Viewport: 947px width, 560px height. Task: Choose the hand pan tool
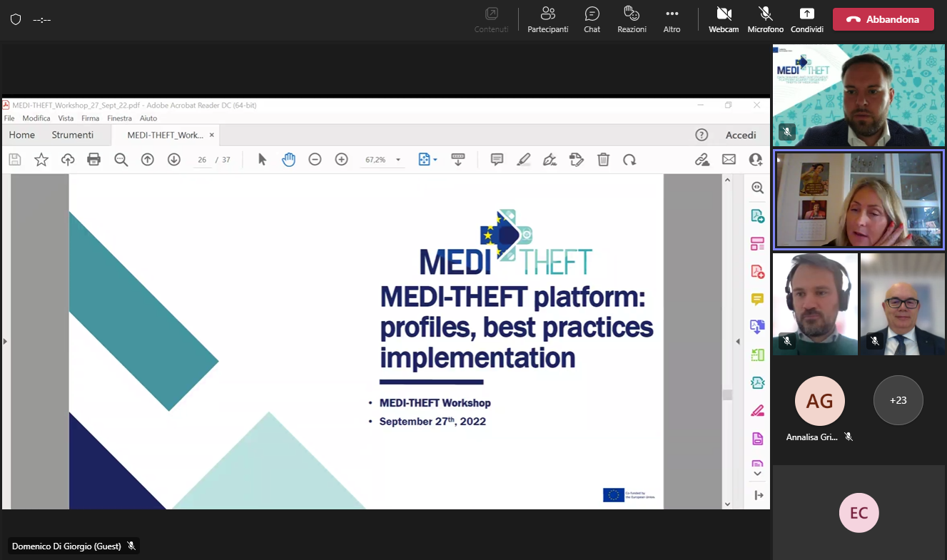(288, 160)
